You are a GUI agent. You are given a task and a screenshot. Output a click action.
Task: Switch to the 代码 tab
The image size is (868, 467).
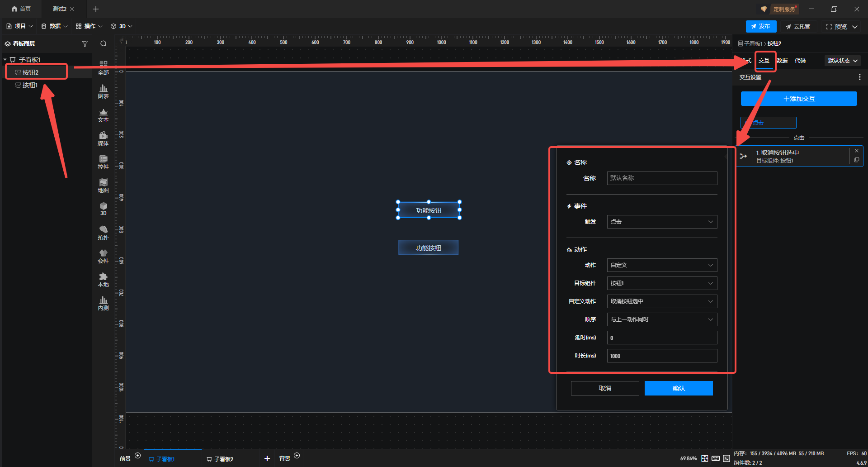tap(800, 61)
